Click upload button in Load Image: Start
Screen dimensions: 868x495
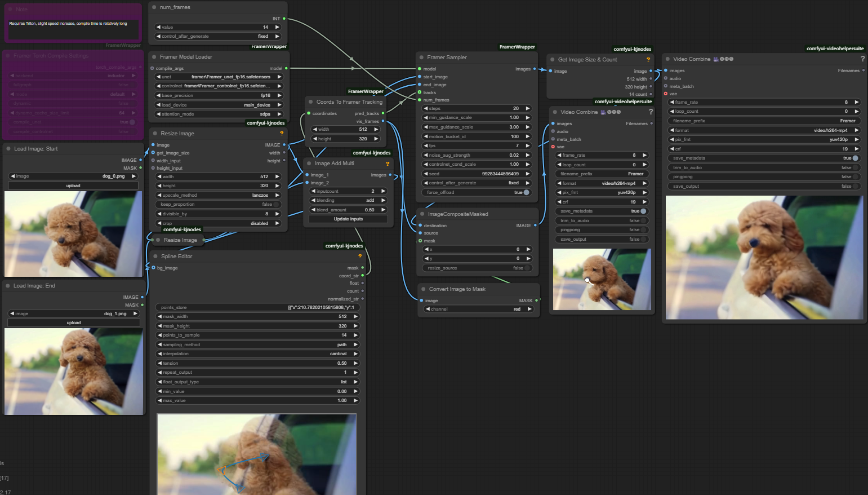[73, 185]
